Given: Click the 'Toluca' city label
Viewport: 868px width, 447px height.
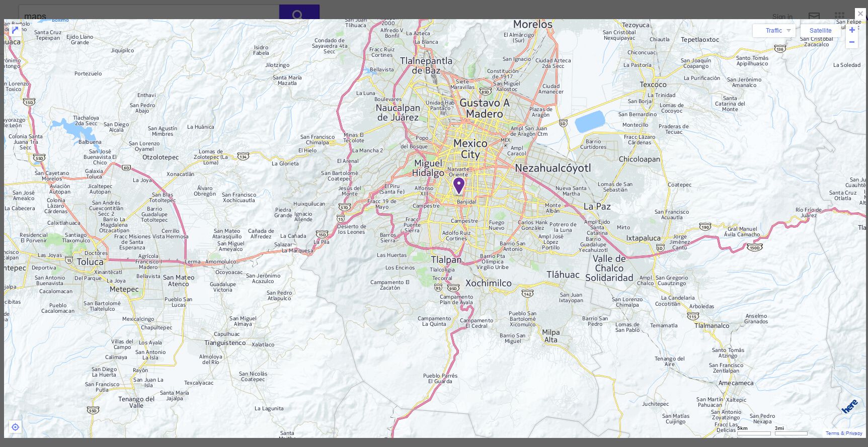Looking at the screenshot, I should [90, 261].
